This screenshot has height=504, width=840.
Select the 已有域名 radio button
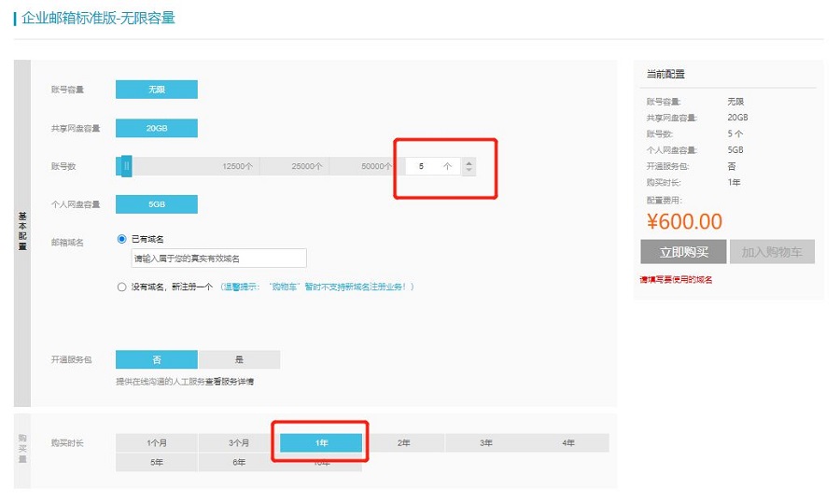click(x=121, y=239)
